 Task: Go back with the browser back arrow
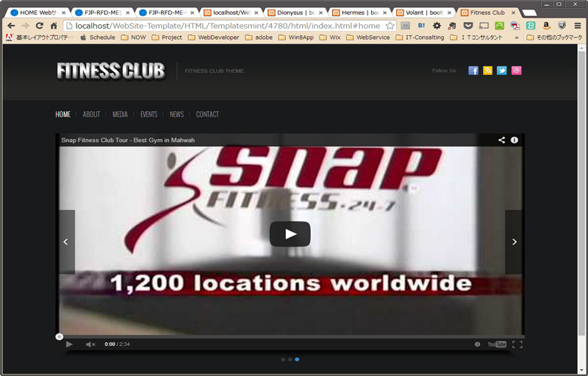coord(11,26)
